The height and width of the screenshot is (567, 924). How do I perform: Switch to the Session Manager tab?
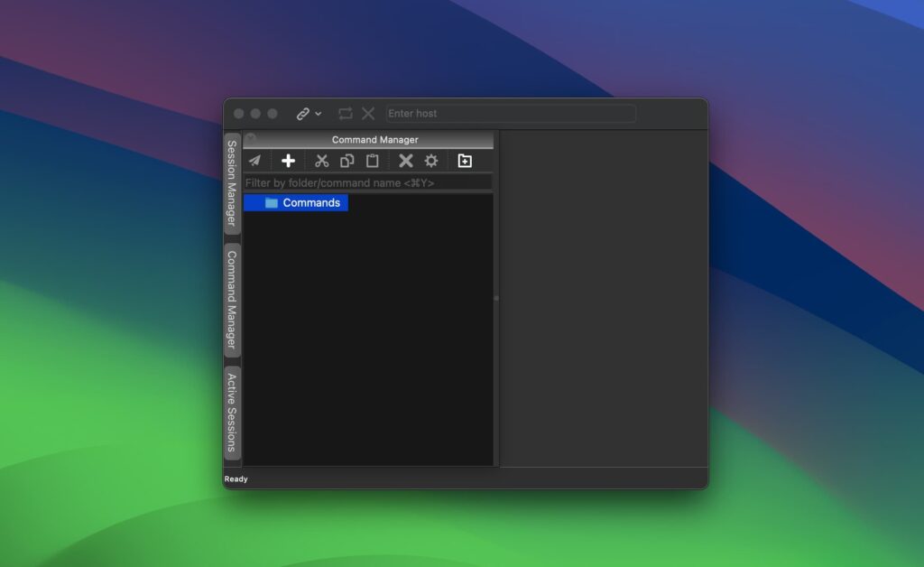pyautogui.click(x=232, y=181)
